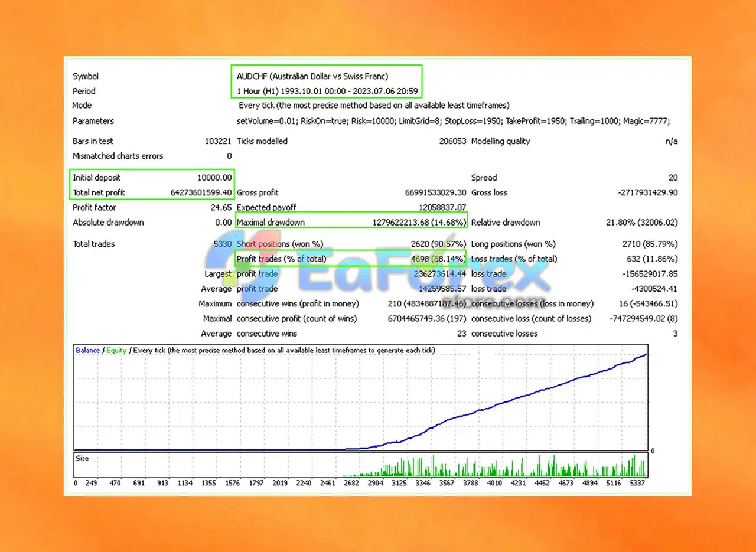The image size is (756, 552).
Task: Click the Gross loss amount
Action: [x=647, y=192]
